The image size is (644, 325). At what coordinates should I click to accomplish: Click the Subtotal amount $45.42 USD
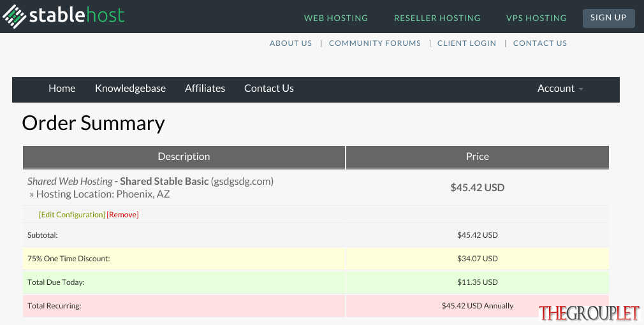tap(477, 235)
